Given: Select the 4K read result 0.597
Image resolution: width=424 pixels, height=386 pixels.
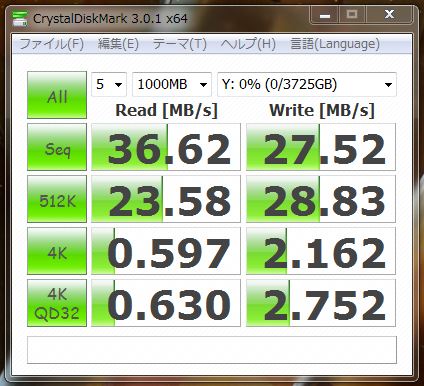Looking at the screenshot, I should point(166,251).
